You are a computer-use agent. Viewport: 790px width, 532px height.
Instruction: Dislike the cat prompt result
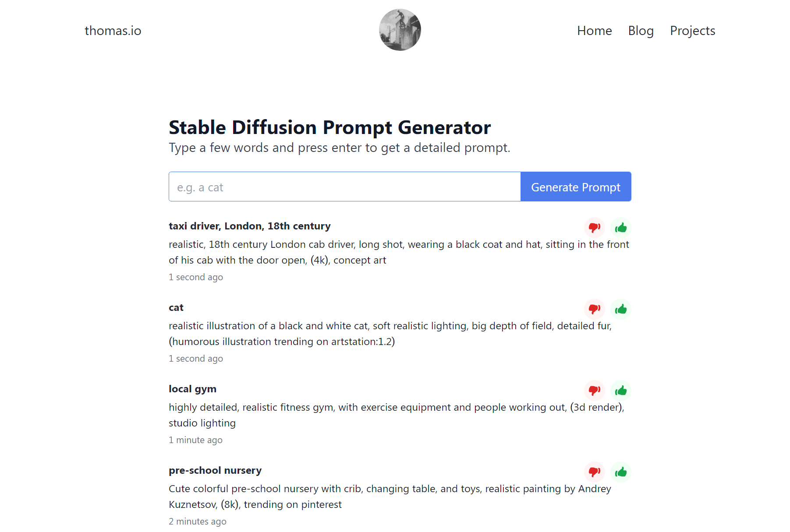[594, 309]
